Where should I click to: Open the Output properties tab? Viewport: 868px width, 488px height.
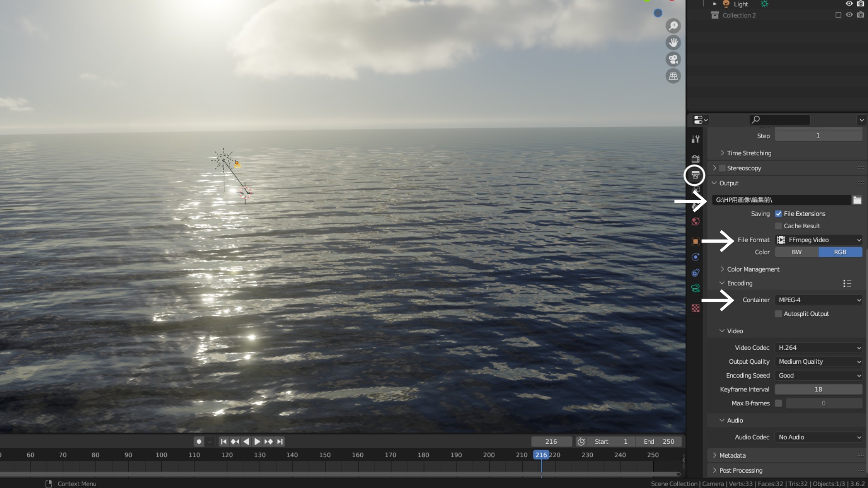[695, 175]
